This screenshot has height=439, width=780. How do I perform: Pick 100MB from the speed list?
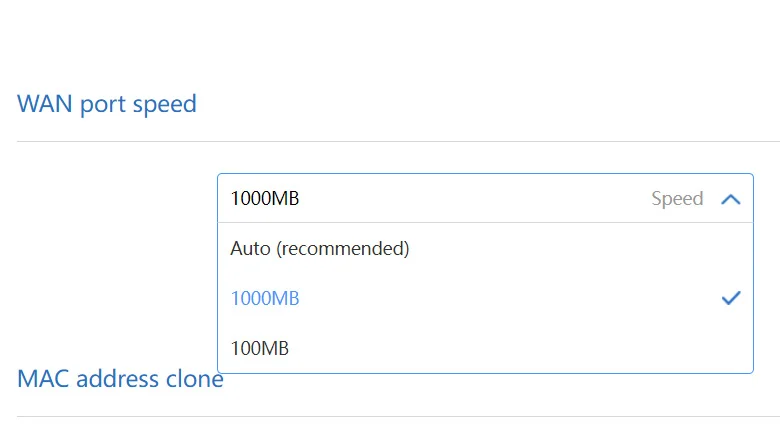tap(260, 348)
